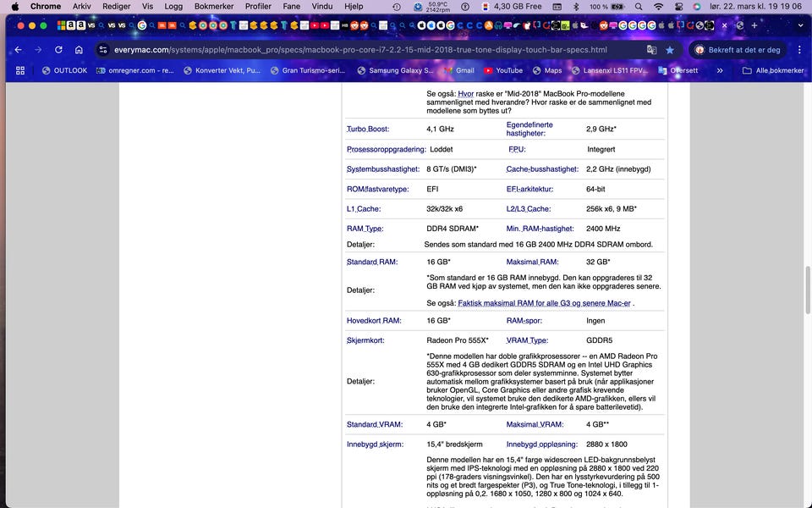This screenshot has height=508, width=812.
Task: Open the Alle bokmerker folder
Action: pos(772,70)
